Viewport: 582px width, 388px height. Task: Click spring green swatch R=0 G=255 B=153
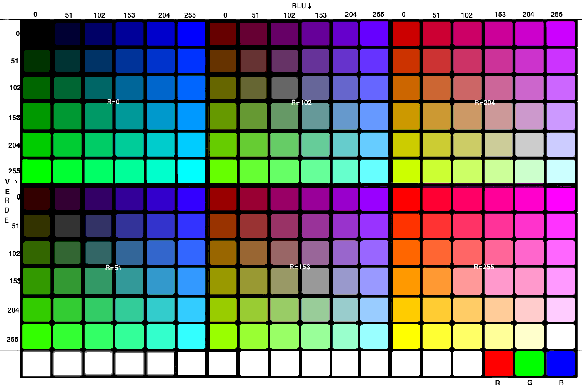(129, 171)
